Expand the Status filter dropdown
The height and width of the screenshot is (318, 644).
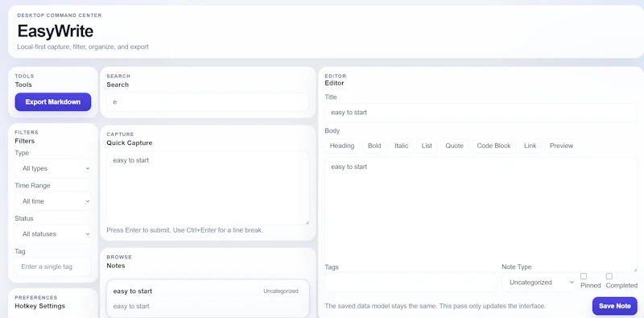(53, 234)
